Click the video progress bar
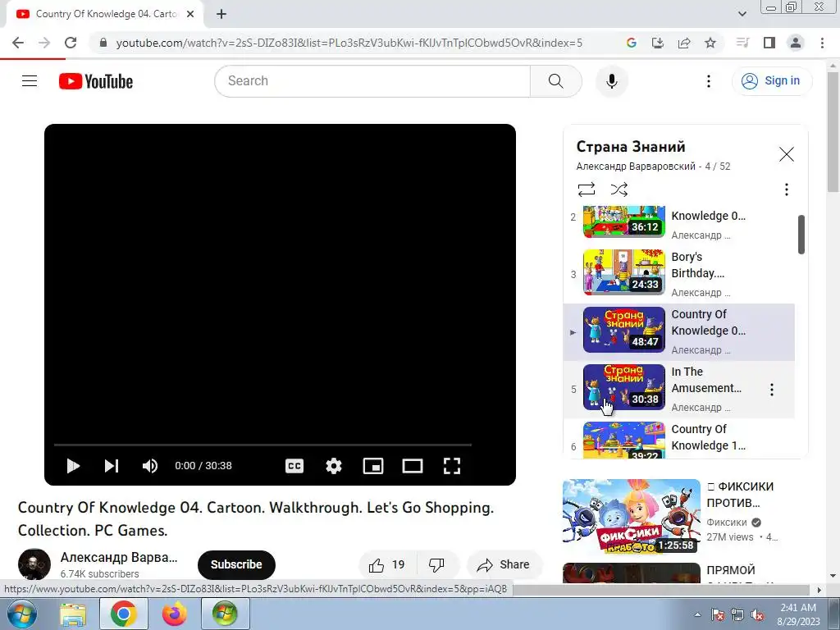The width and height of the screenshot is (840, 630). 262,445
